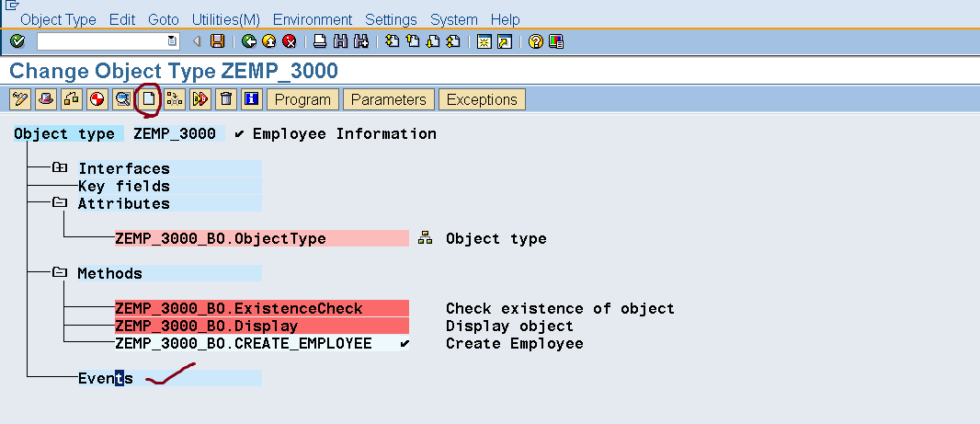Collapse the Methods folder node
This screenshot has width=980, height=424.
[x=60, y=272]
